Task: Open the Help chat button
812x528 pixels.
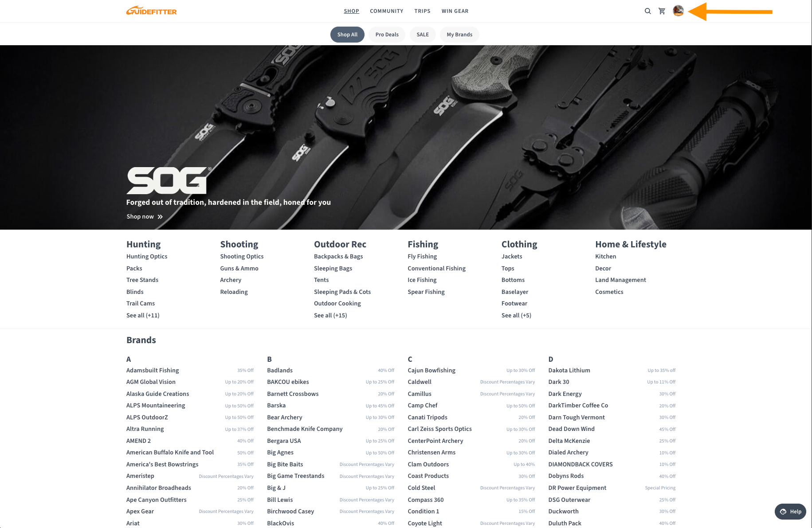Action: point(790,512)
